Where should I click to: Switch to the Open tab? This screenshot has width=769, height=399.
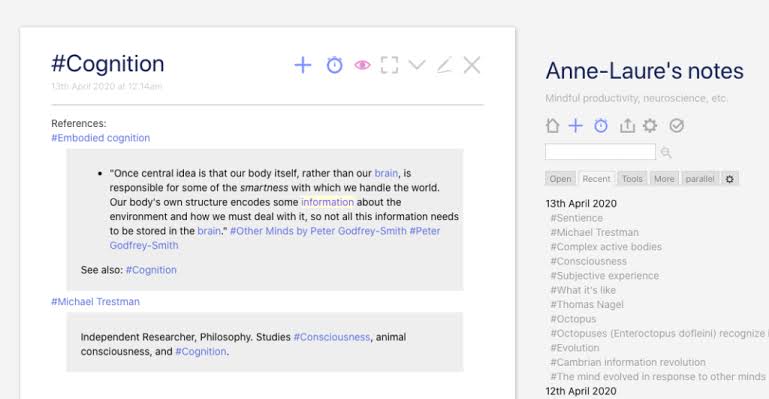[x=560, y=179]
